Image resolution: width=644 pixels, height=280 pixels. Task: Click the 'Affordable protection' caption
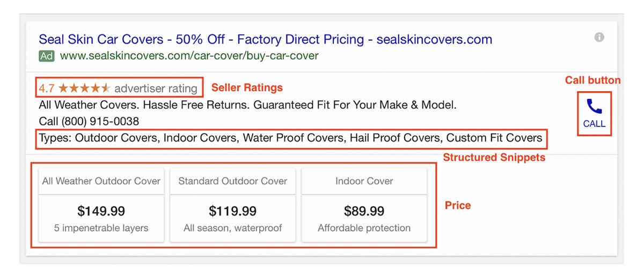click(x=364, y=228)
